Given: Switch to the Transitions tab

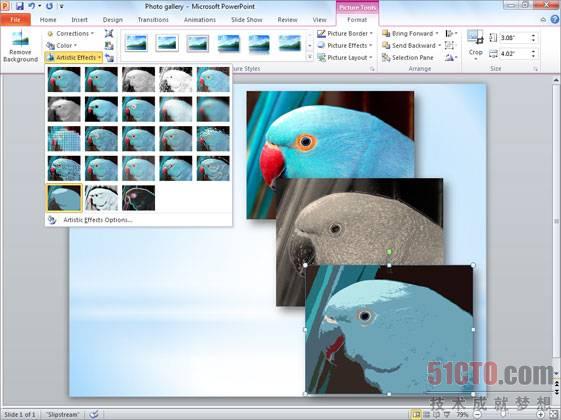Looking at the screenshot, I should click(x=153, y=20).
